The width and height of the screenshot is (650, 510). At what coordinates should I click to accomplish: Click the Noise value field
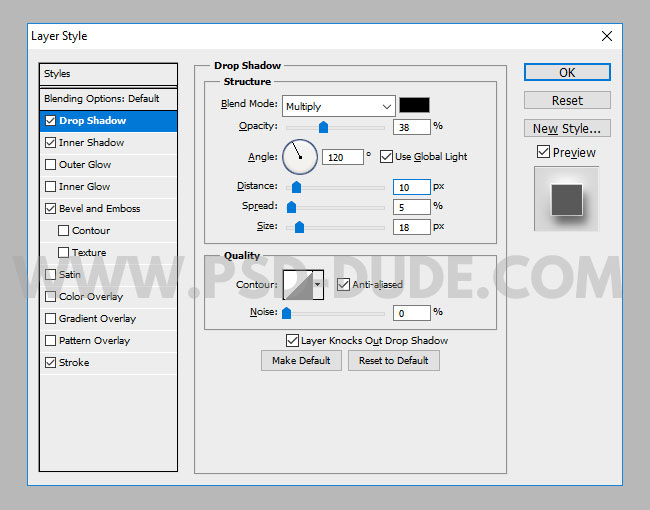412,313
